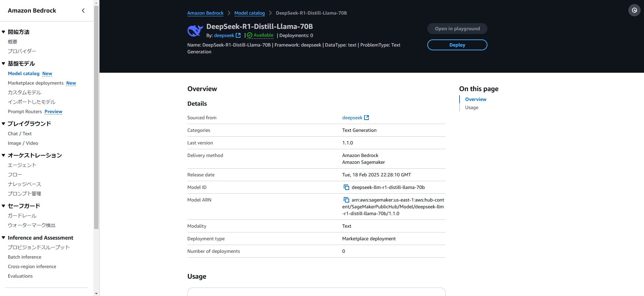This screenshot has width=644, height=296.
Task: Select the Release date value text
Action: point(376,175)
